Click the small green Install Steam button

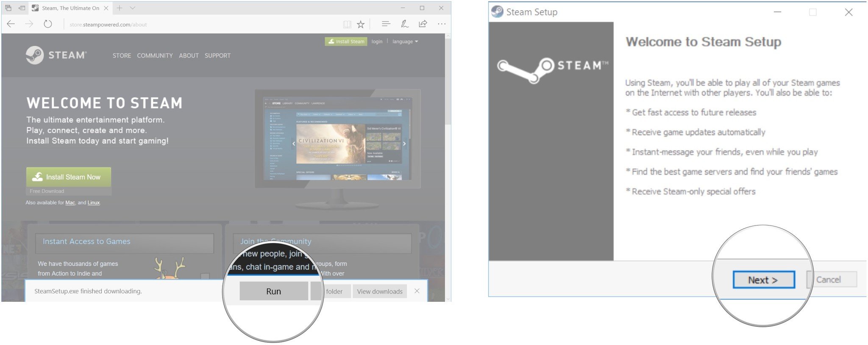[x=346, y=41]
